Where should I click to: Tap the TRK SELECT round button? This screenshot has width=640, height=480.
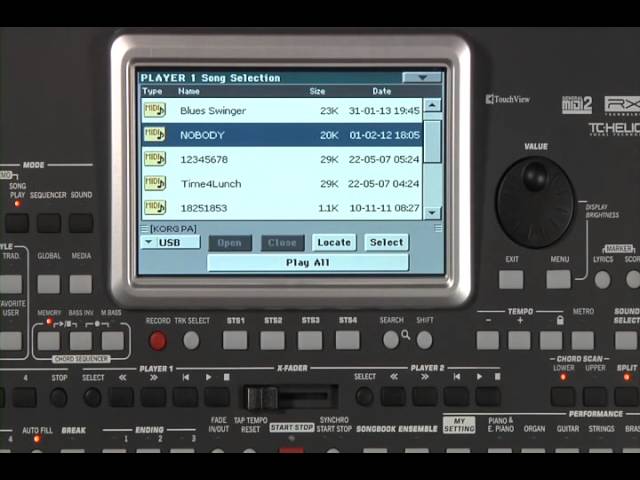tap(191, 340)
